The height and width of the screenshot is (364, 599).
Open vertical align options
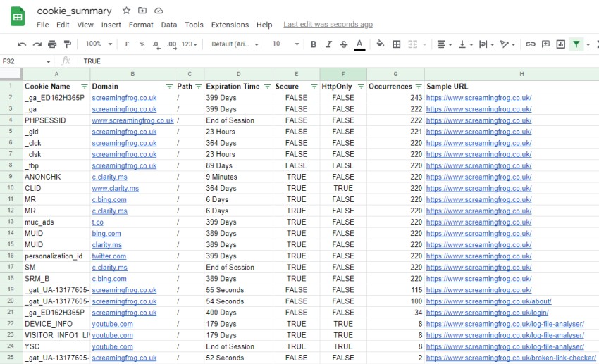coord(466,44)
